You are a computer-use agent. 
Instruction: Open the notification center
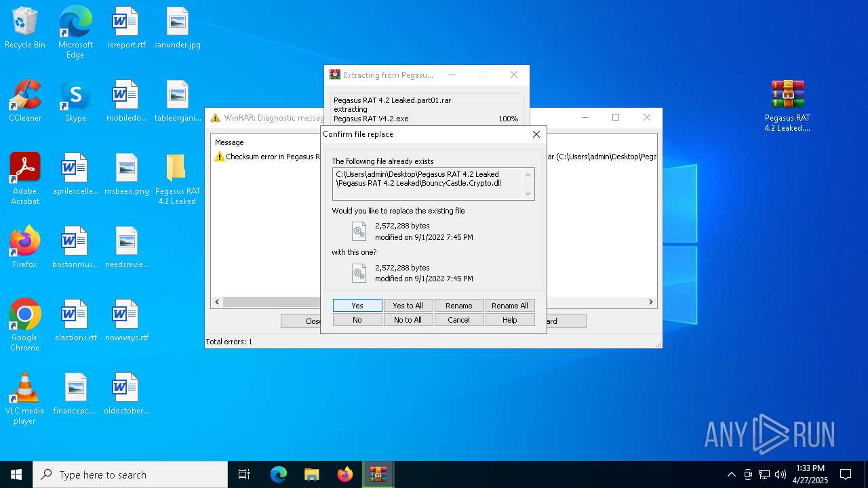point(846,474)
